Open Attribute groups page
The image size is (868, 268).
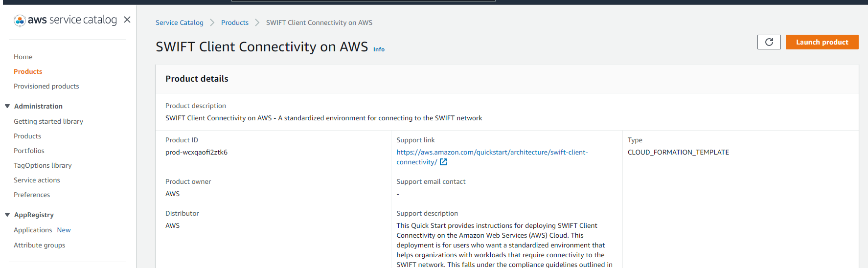pyautogui.click(x=39, y=245)
